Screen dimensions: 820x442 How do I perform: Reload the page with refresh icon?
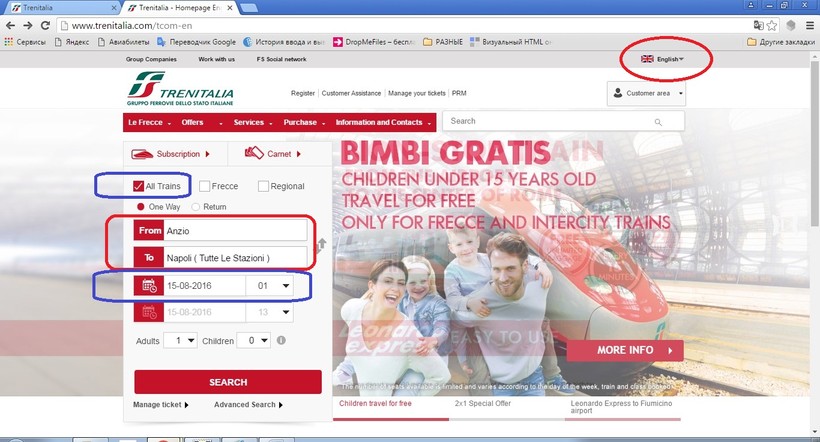(45, 26)
